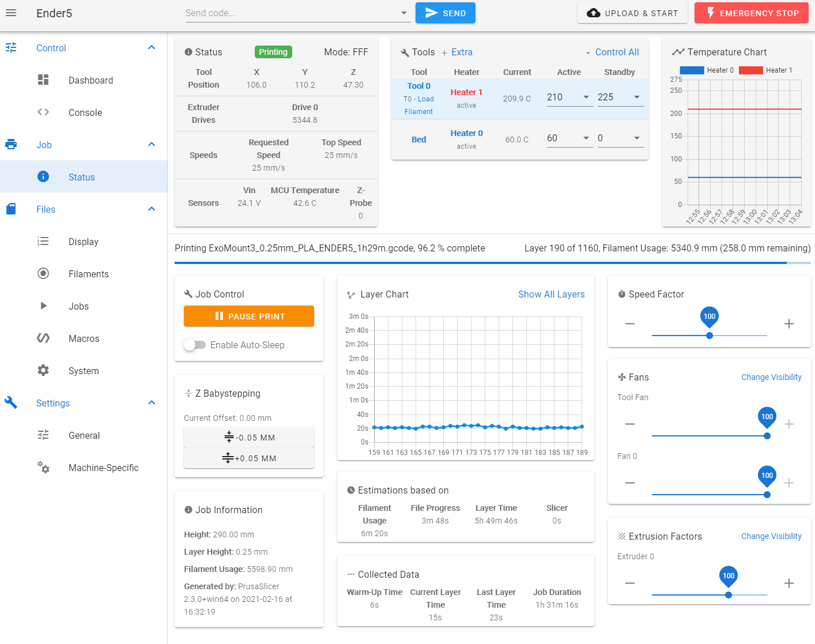Pause the print job
Image resolution: width=815 pixels, height=644 pixels.
[249, 316]
